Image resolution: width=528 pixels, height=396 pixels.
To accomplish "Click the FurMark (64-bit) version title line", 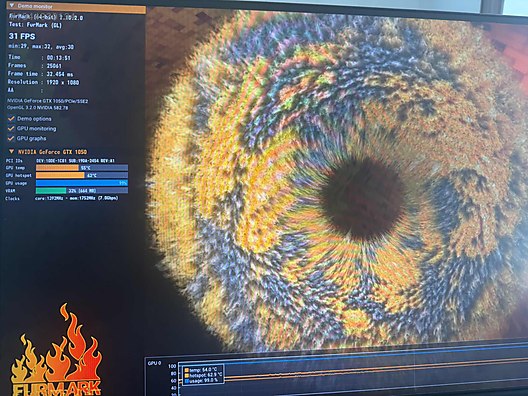I will tap(46, 17).
